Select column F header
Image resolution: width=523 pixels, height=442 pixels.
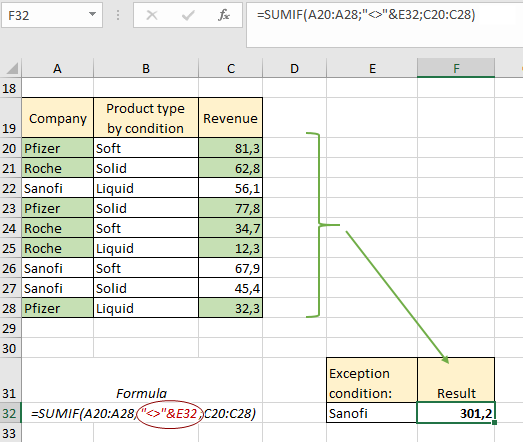coord(456,68)
